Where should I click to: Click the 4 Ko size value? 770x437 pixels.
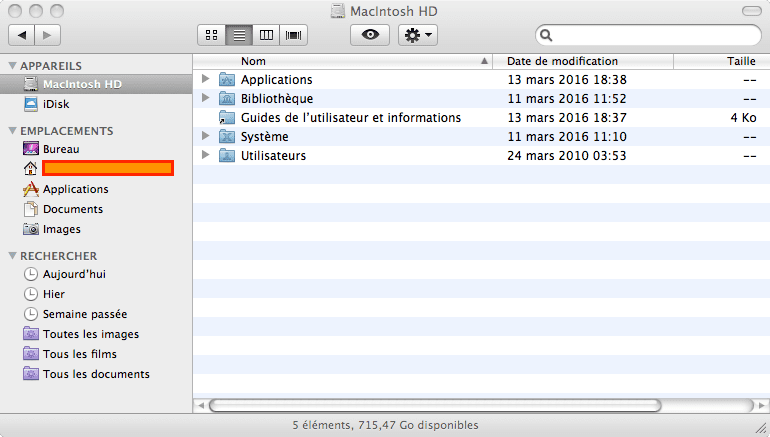[x=743, y=118]
